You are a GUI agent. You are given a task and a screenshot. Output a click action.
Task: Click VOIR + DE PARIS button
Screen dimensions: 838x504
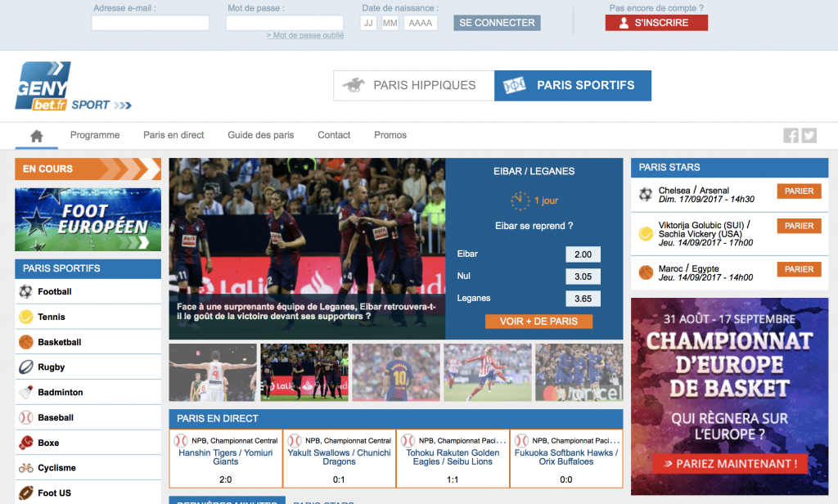pos(538,322)
